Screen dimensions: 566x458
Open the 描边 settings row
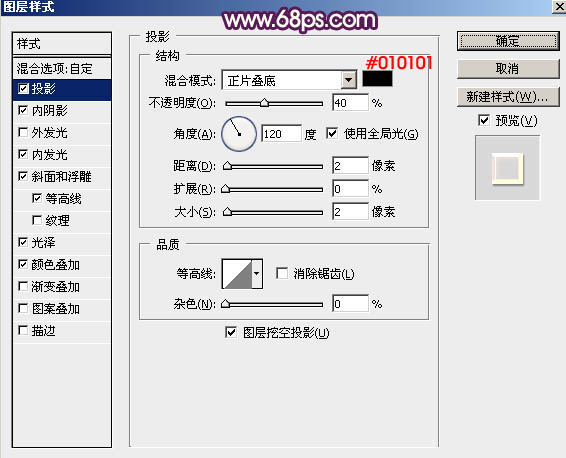(62, 331)
